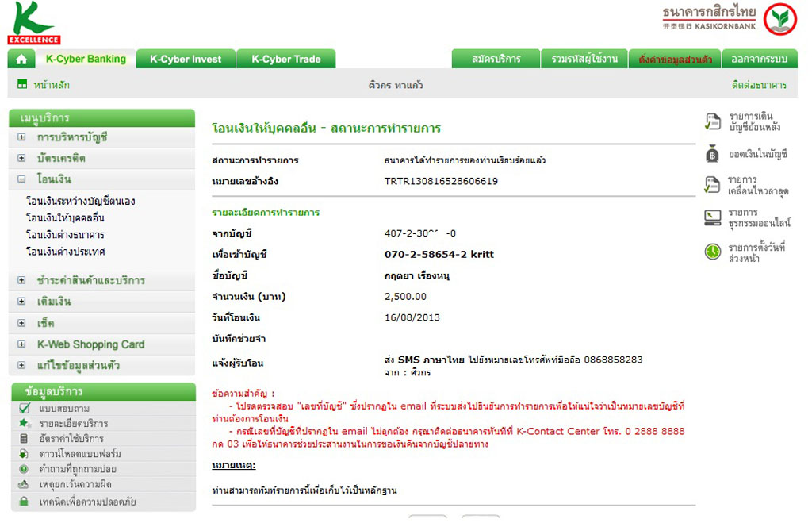
Task: Select โอนเงินต่างธนาคาร
Action: point(65,235)
